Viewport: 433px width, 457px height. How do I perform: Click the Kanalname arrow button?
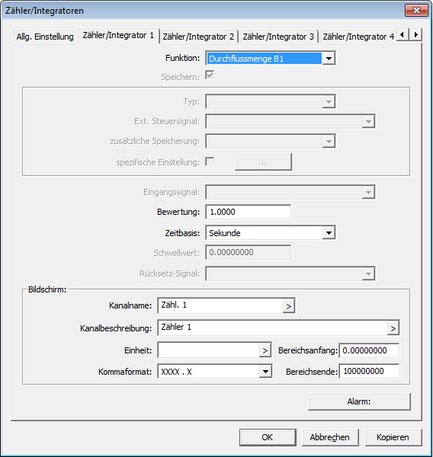[289, 306]
